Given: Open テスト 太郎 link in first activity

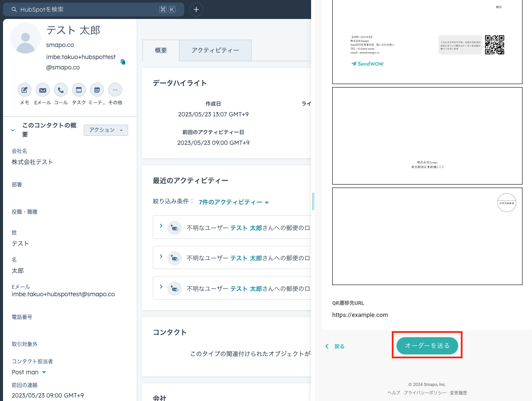Looking at the screenshot, I should [x=246, y=228].
